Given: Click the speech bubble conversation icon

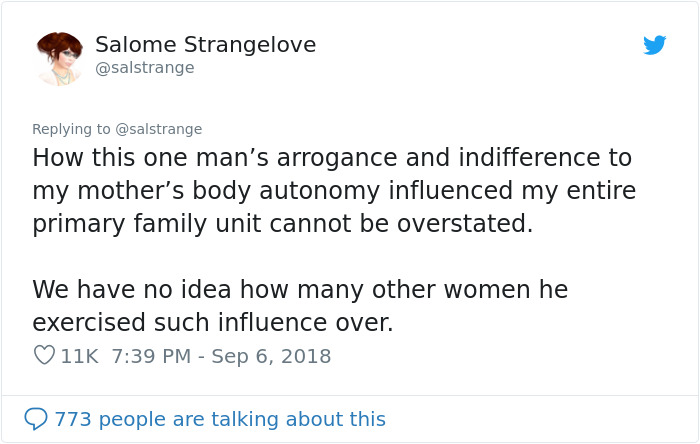Looking at the screenshot, I should 36,419.
